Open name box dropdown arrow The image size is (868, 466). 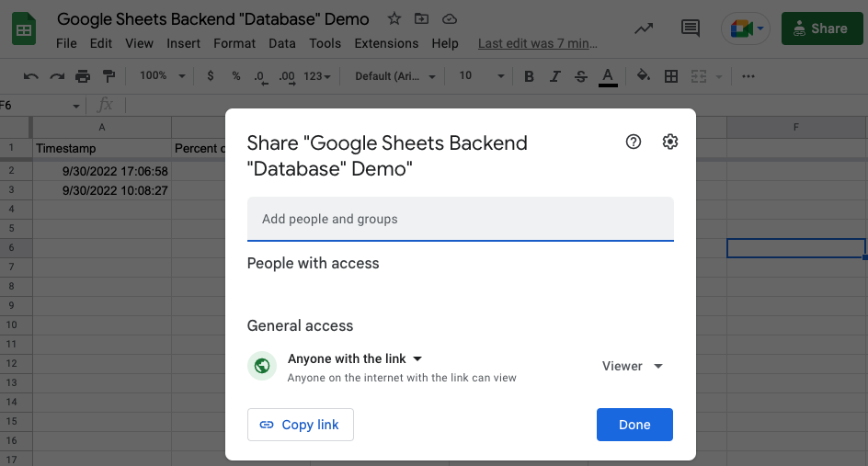click(75, 106)
